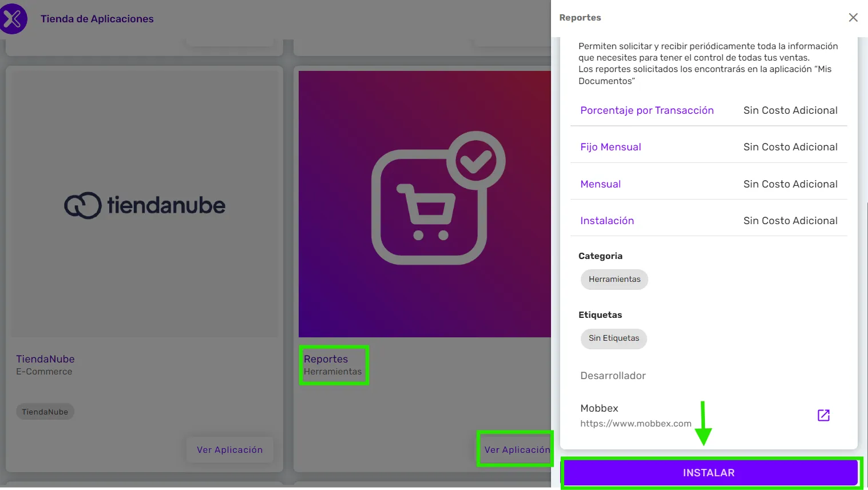Click the Tienda de Aplicaciones heading
This screenshot has height=490, width=868.
[x=97, y=19]
